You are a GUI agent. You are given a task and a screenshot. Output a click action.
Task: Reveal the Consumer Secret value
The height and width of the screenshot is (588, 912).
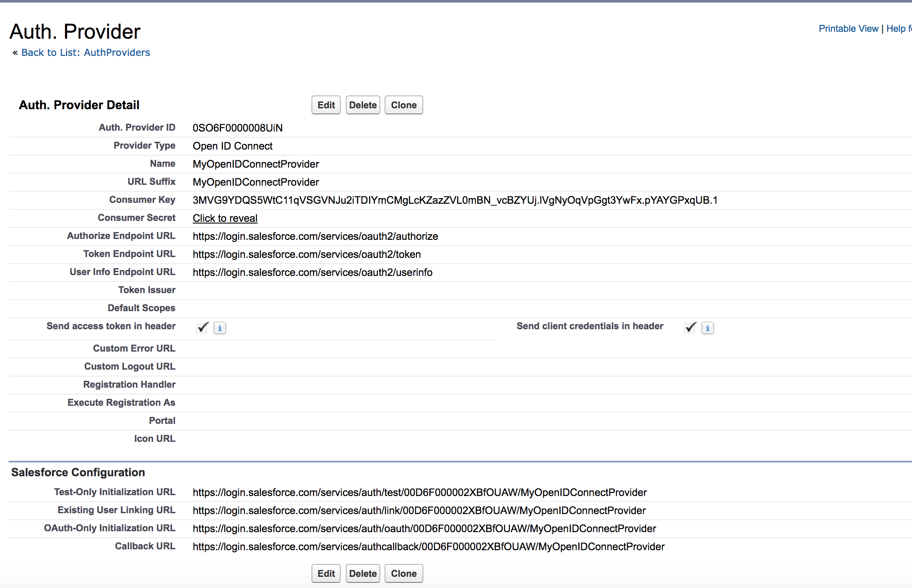[225, 218]
